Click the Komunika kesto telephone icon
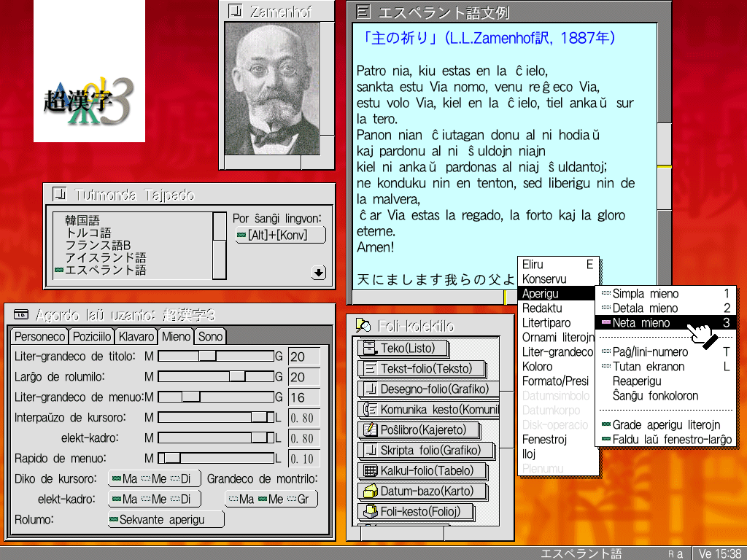The width and height of the screenshot is (747, 560). point(369,410)
